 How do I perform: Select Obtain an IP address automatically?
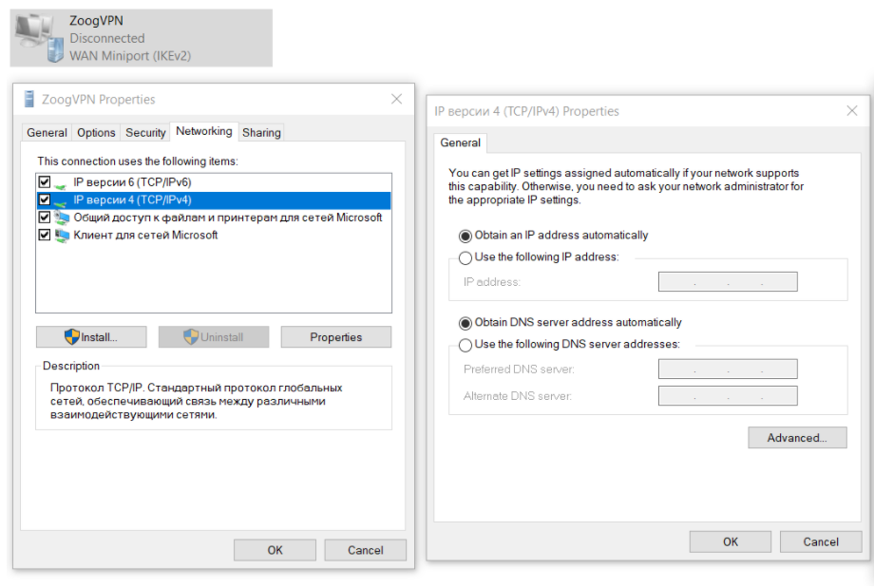click(x=465, y=236)
